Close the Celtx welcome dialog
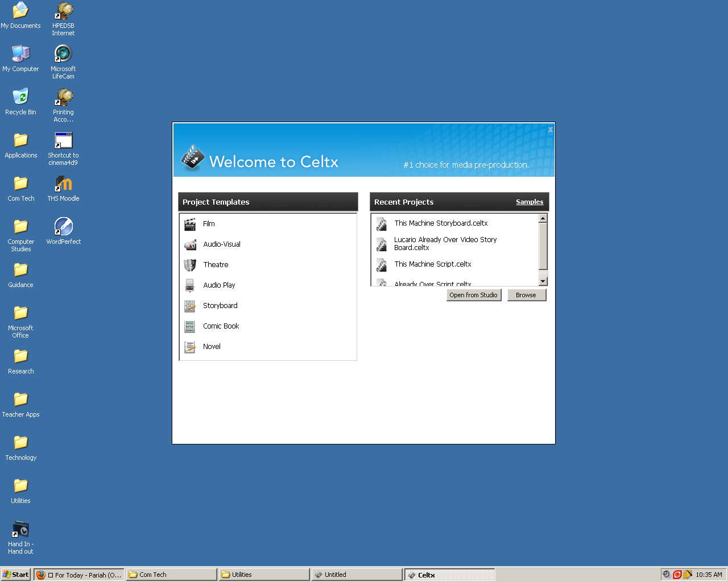 point(550,130)
